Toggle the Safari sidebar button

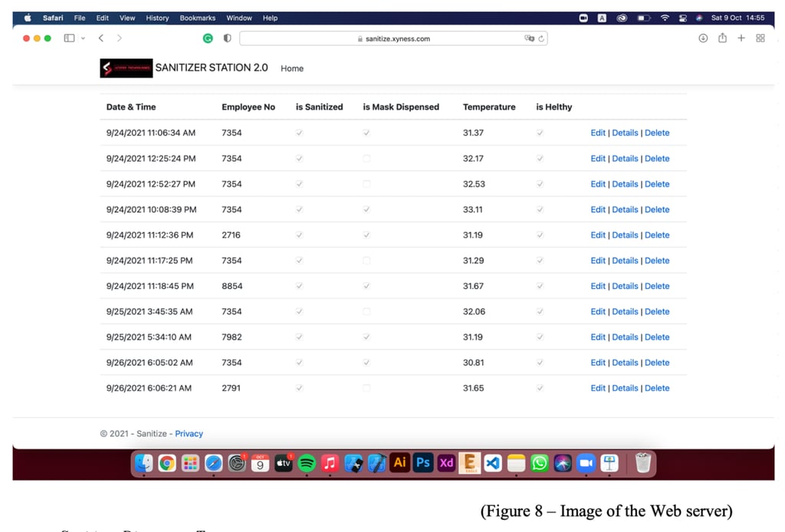69,38
